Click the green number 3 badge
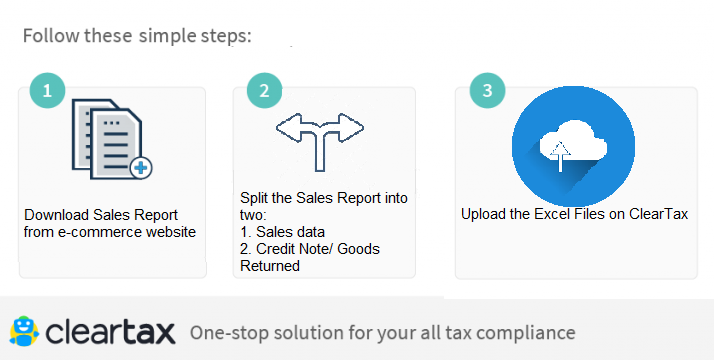The image size is (714, 360). click(487, 91)
